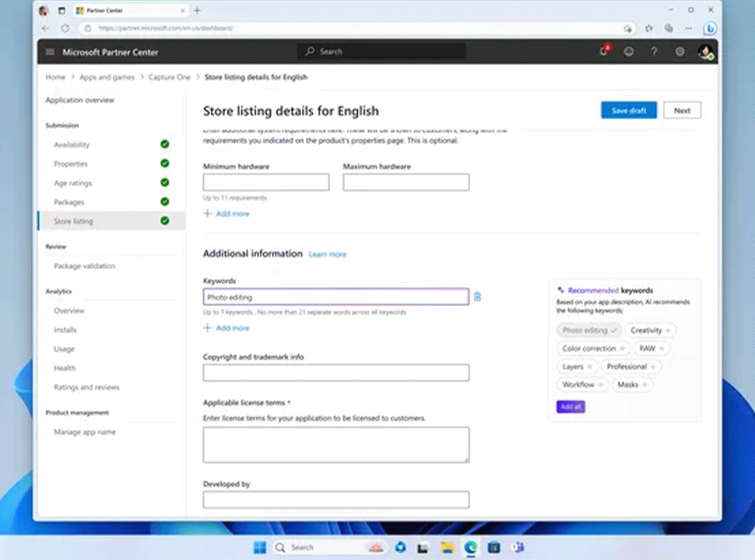Click Windows taskbar Search box

tap(329, 548)
